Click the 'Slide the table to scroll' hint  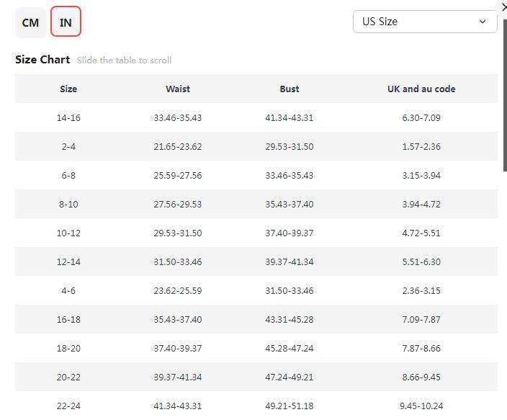124,61
